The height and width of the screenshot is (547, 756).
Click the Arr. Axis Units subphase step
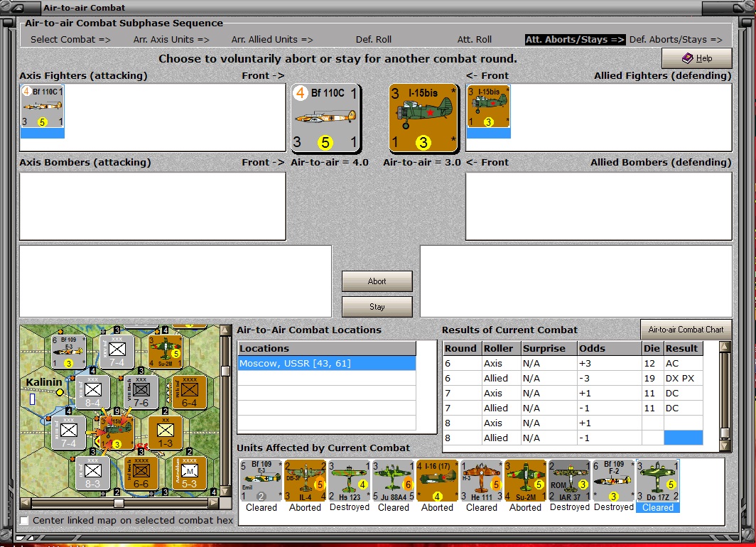(171, 40)
